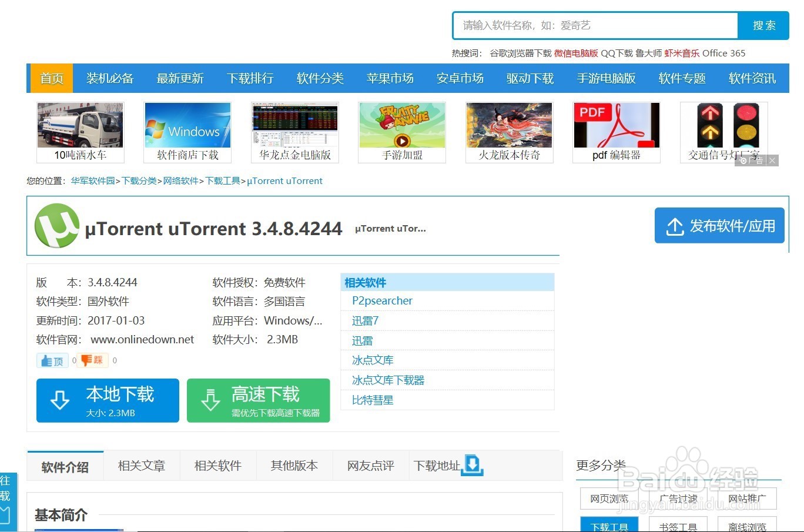Click the 本地下载 blue download button
The width and height of the screenshot is (804, 532).
coord(108,400)
